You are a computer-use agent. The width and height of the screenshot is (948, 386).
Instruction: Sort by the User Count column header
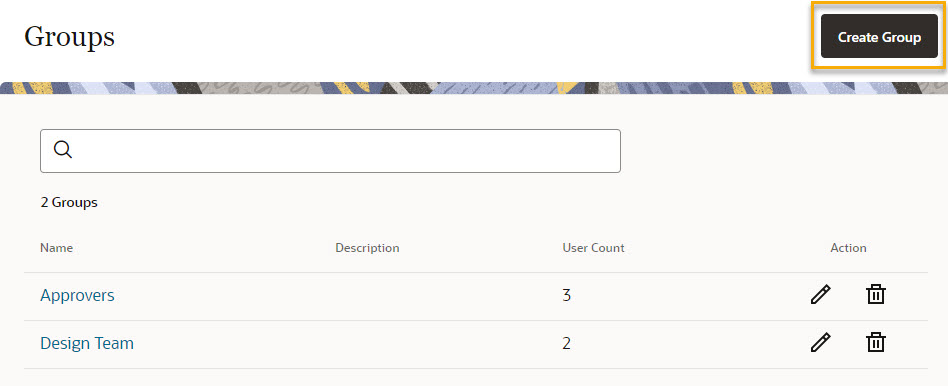593,248
